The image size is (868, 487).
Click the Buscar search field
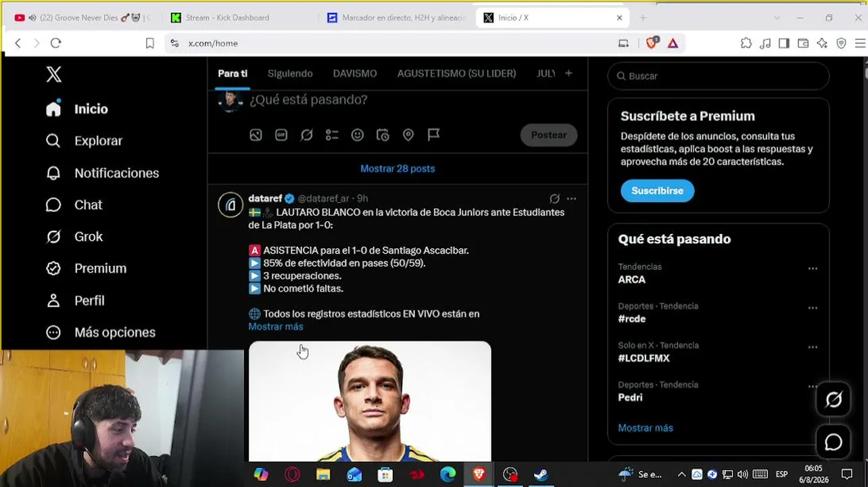tap(718, 76)
